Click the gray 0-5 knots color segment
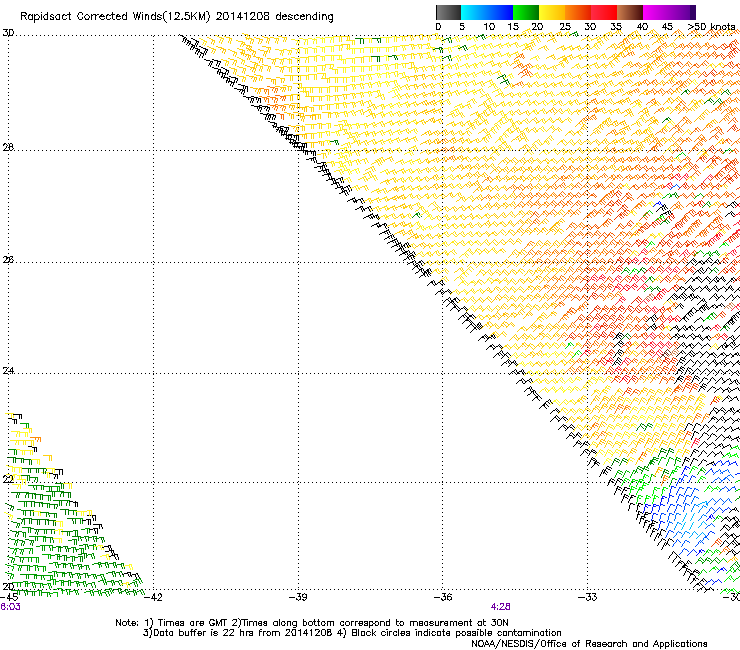 coord(448,12)
